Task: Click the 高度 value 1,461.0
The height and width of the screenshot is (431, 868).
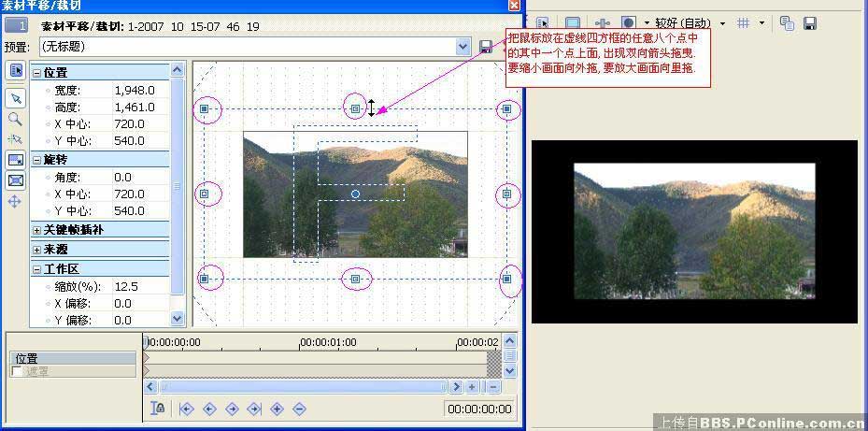Action: [135, 108]
